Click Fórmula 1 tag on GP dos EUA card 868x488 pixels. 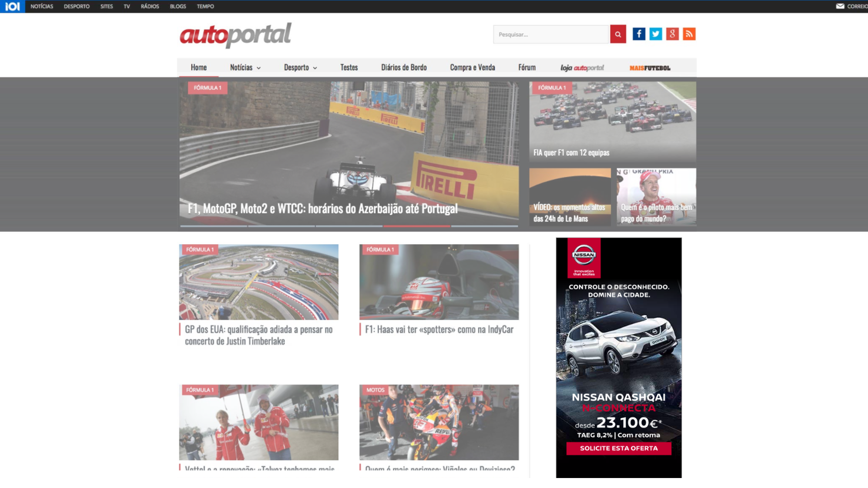(x=200, y=249)
